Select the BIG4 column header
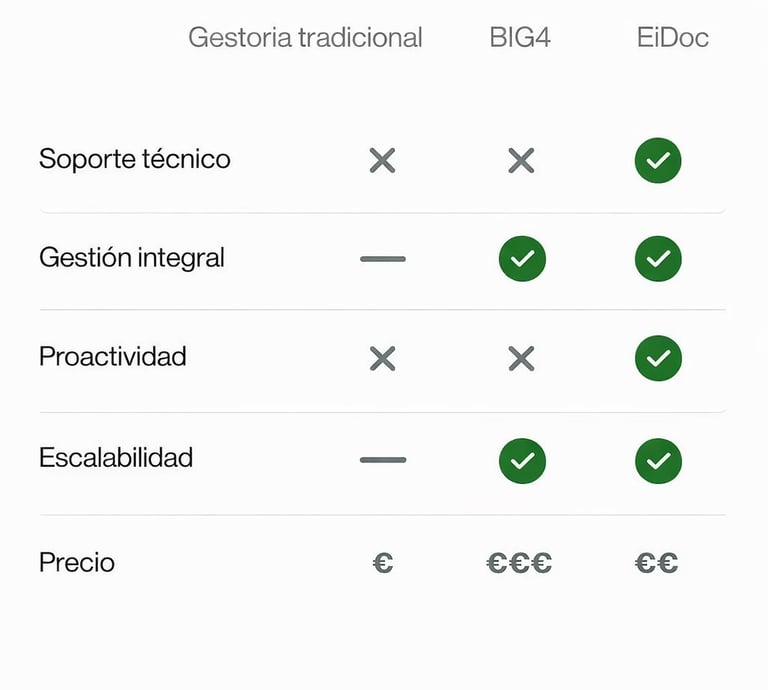Viewport: 768px width, 690px height. coord(520,38)
